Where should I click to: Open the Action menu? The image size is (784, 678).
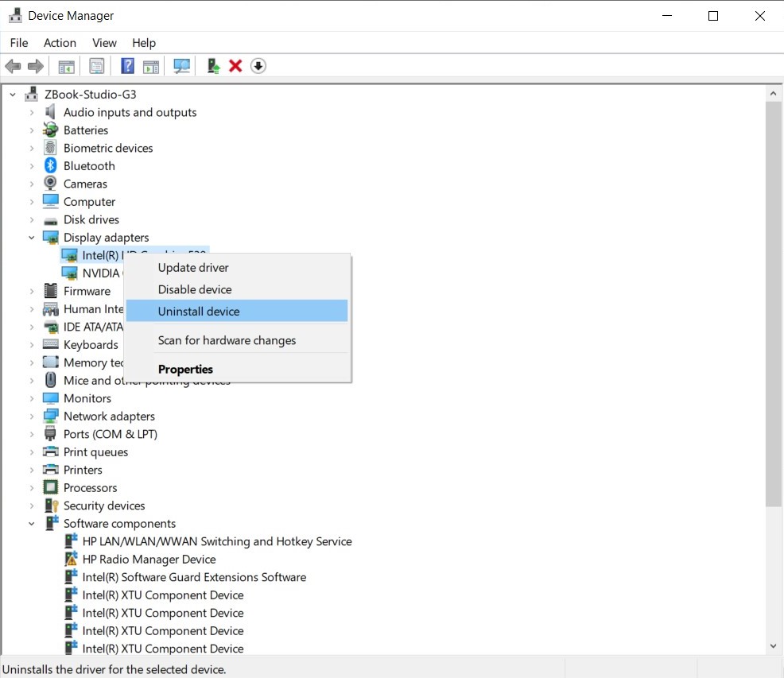[x=60, y=43]
